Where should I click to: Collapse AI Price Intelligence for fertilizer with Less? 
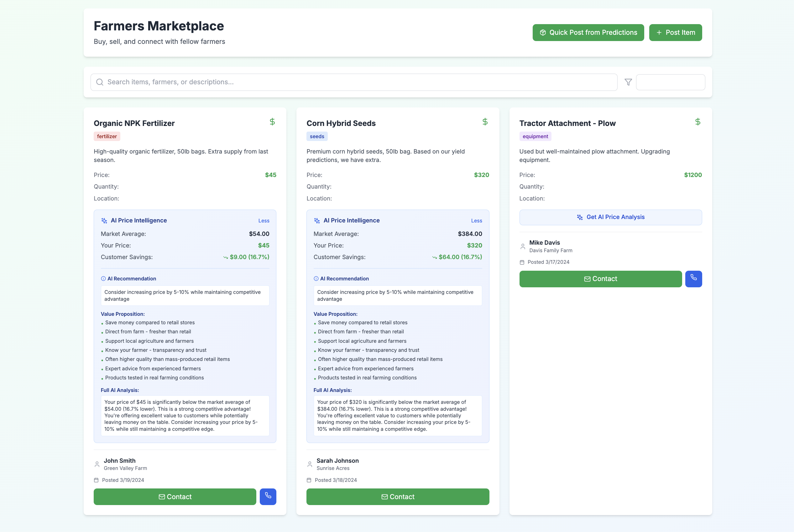coord(264,221)
